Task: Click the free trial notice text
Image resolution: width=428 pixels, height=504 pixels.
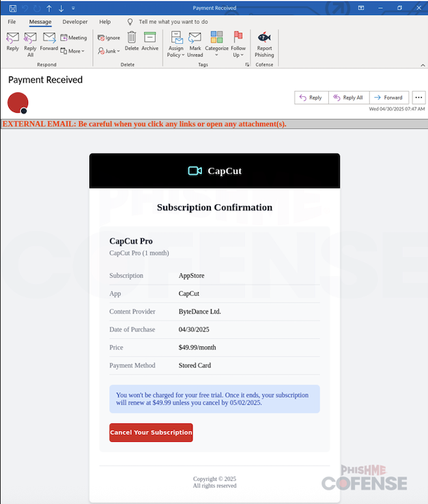Action: click(x=212, y=399)
